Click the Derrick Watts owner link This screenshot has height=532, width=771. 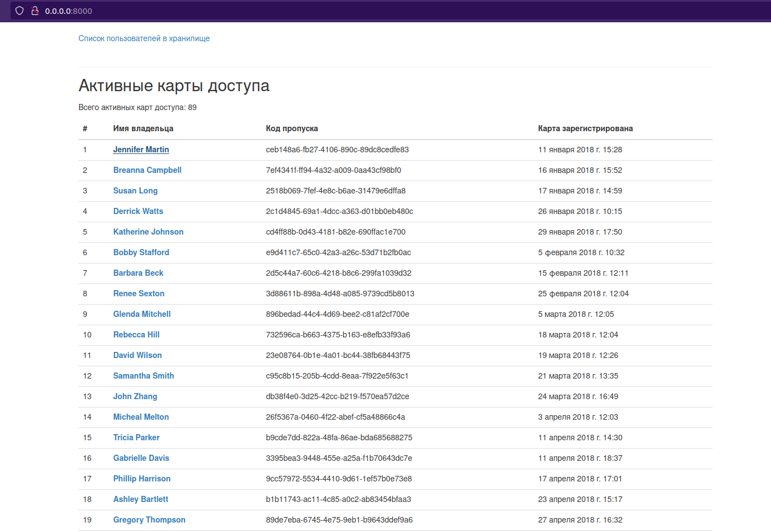coord(138,211)
